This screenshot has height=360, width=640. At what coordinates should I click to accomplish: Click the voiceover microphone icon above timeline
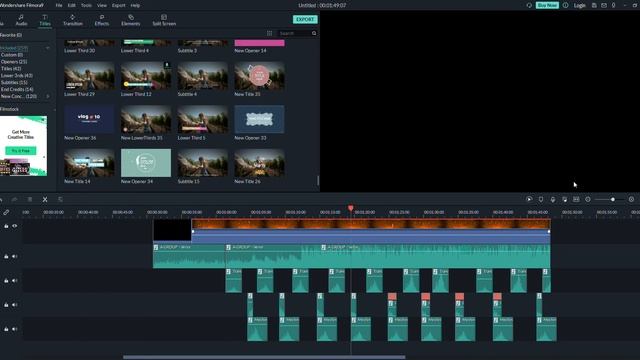click(553, 199)
